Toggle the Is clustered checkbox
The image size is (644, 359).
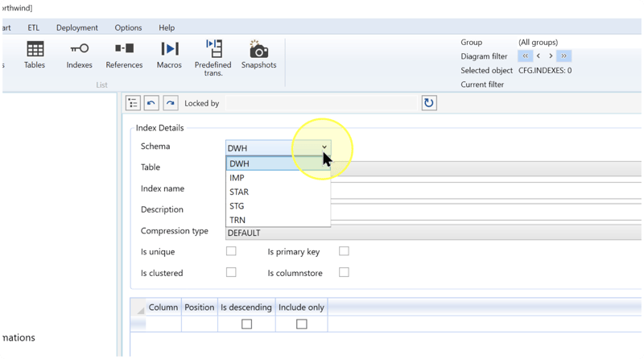pyautogui.click(x=231, y=272)
